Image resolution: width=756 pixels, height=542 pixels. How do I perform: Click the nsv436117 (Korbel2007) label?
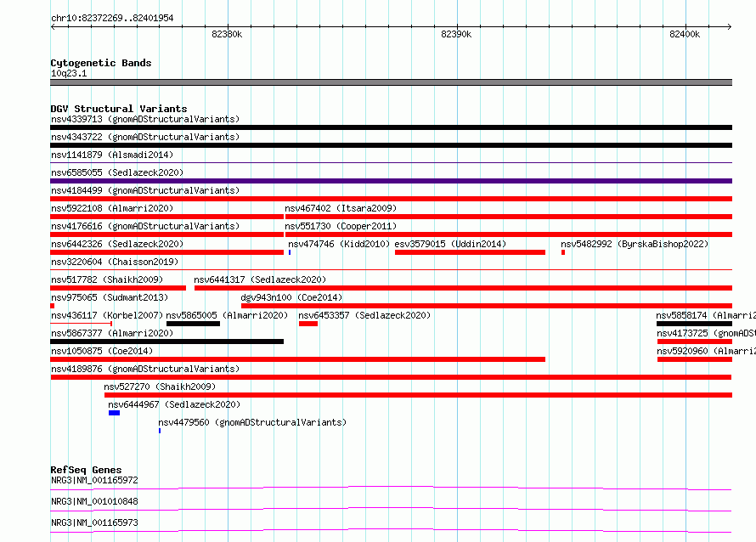[x=107, y=315]
